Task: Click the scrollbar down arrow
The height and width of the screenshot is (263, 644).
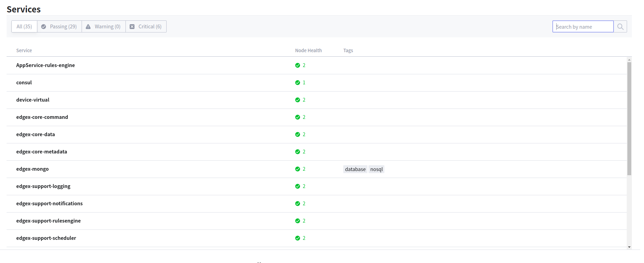Action: [629, 247]
